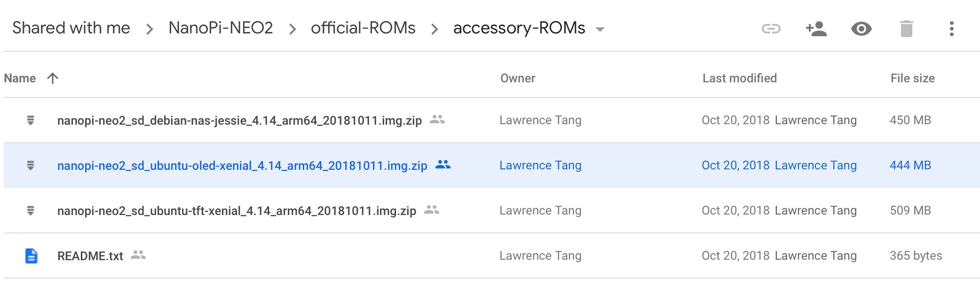Click the trash remove icon
980x303 pixels.
point(906,29)
